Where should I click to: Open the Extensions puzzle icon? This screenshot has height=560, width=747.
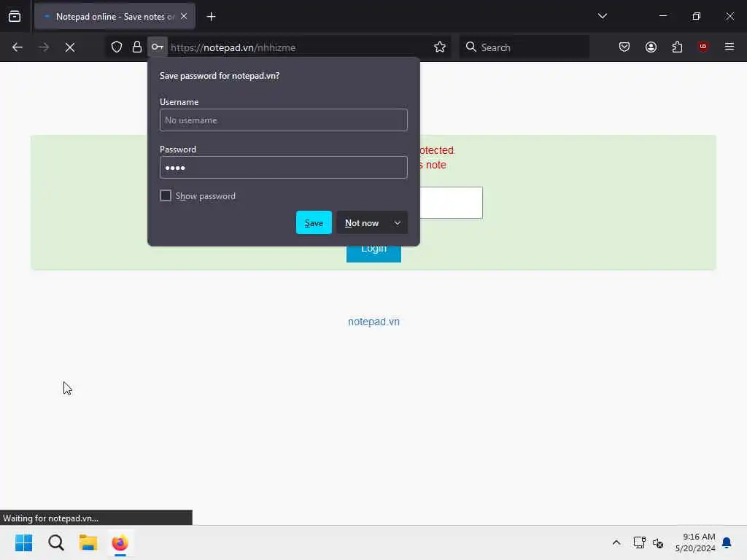(677, 47)
